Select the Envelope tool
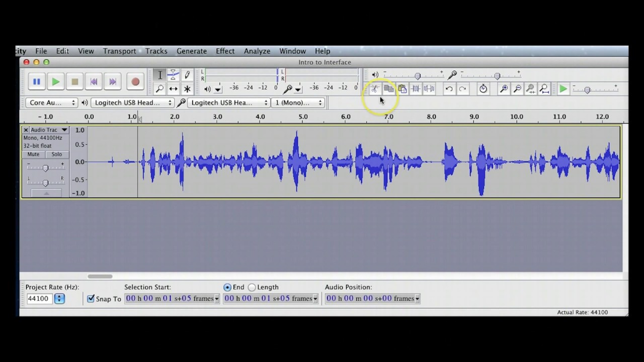The width and height of the screenshot is (644, 362). point(173,75)
